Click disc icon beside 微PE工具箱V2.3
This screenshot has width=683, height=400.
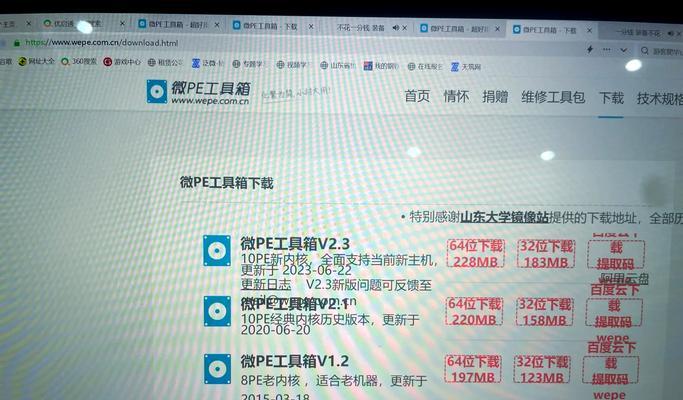pos(217,251)
